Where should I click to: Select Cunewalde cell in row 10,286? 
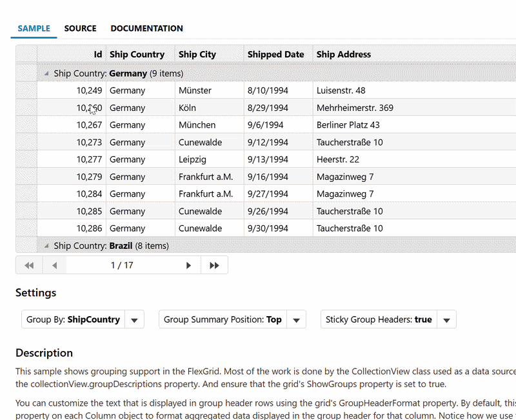tap(210, 228)
